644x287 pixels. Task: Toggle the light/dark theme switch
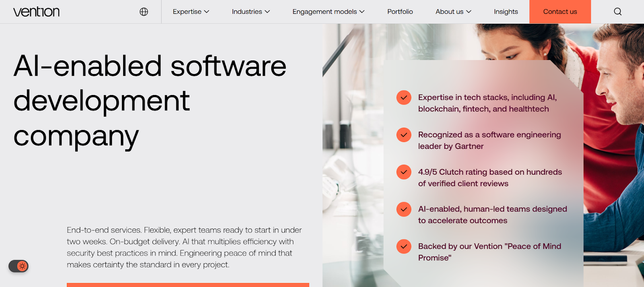(x=19, y=266)
